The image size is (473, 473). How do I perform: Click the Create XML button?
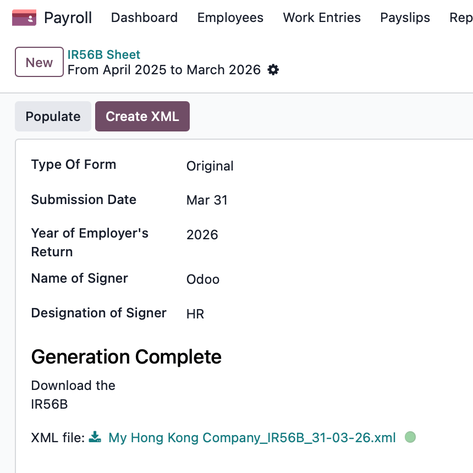(x=142, y=116)
